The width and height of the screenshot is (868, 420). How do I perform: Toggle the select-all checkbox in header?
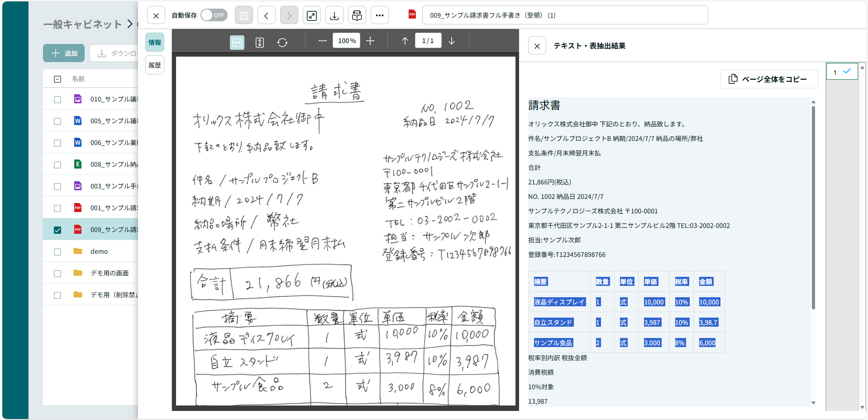(x=57, y=79)
